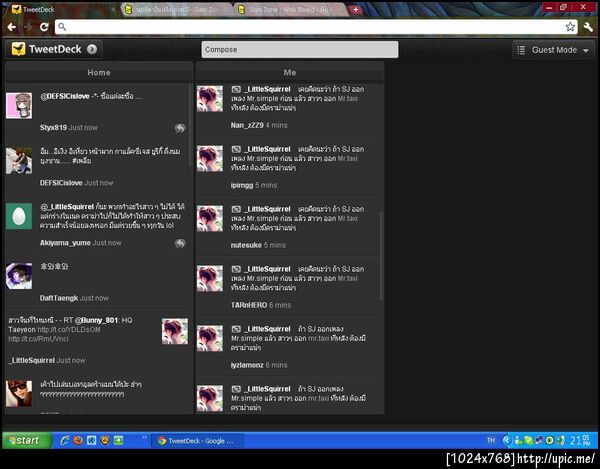This screenshot has height=469, width=600.
Task: Click retweet icon in ipimgg retweet row
Action: (x=236, y=149)
